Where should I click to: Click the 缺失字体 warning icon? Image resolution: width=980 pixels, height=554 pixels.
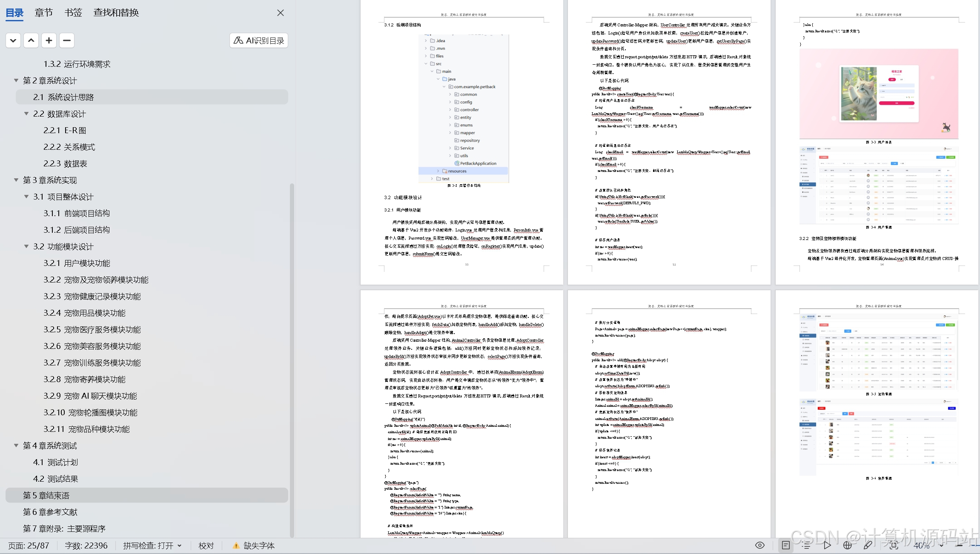236,545
